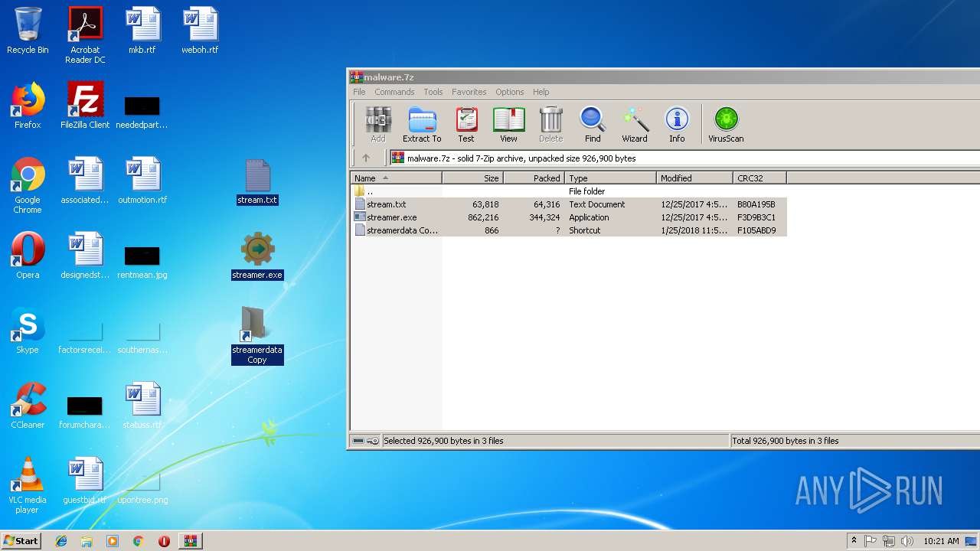Open Windows Explorer from taskbar
Screen dimensions: 980x551
[x=87, y=541]
